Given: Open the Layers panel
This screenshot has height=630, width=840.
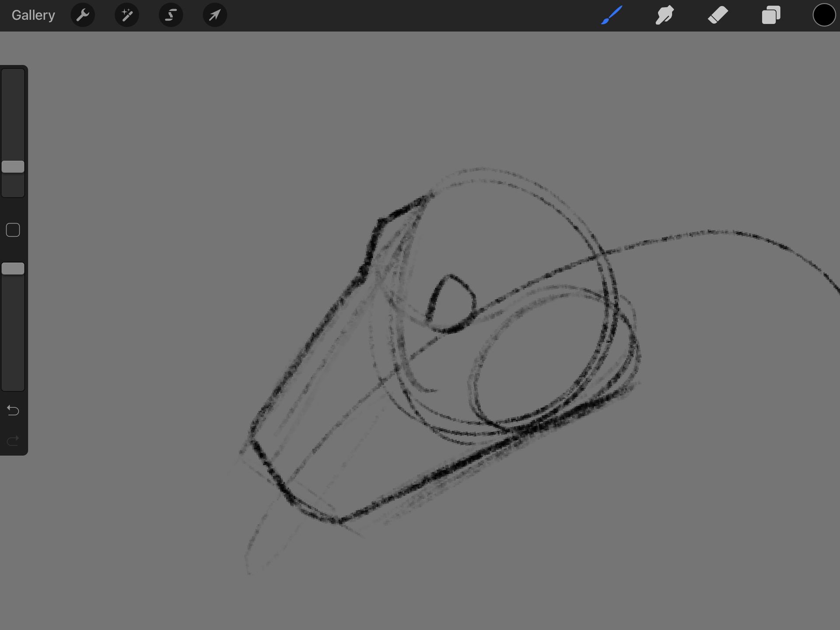Looking at the screenshot, I should tap(771, 15).
